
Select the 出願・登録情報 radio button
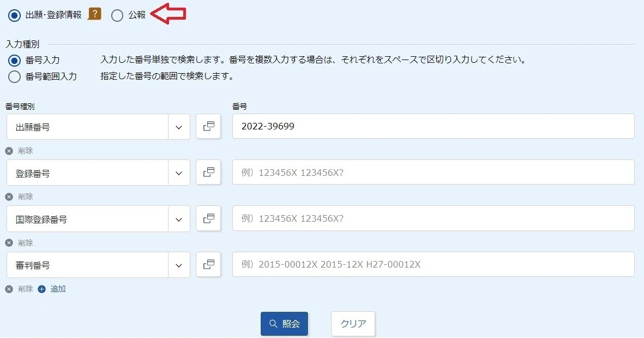tap(14, 16)
